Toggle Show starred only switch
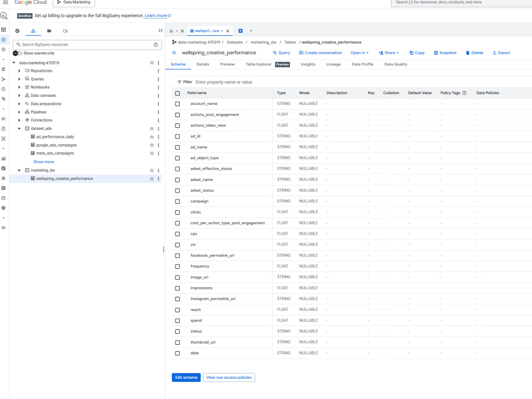 pyautogui.click(x=18, y=53)
